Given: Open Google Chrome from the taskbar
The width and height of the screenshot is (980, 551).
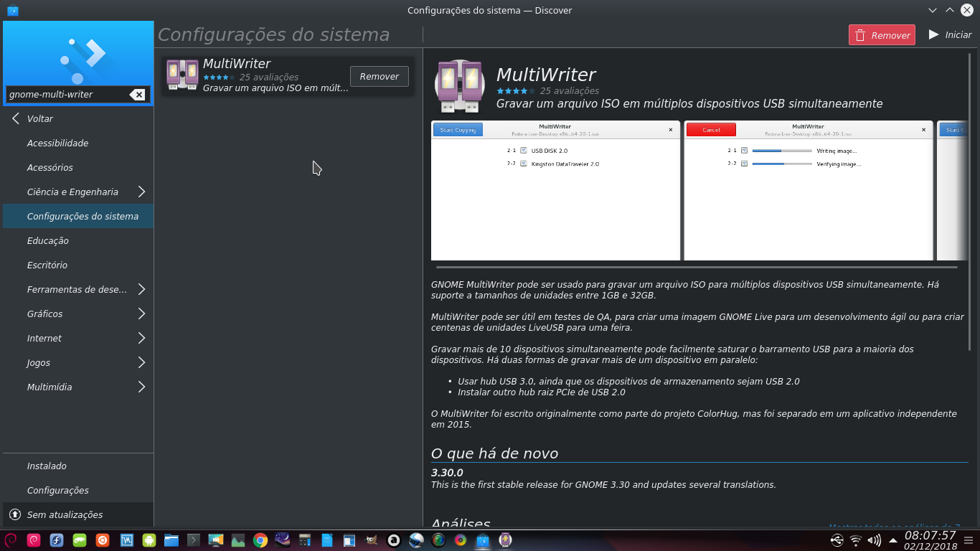Looking at the screenshot, I should coord(259,540).
